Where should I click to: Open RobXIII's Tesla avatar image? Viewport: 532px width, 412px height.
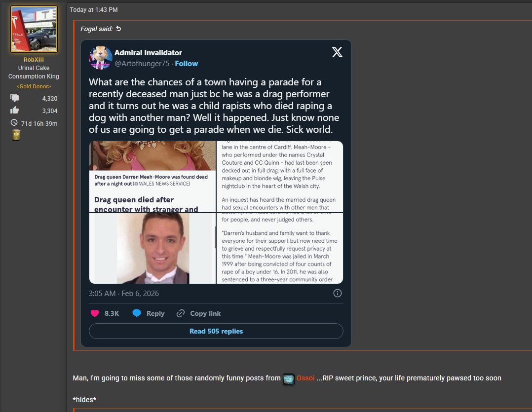(x=34, y=29)
